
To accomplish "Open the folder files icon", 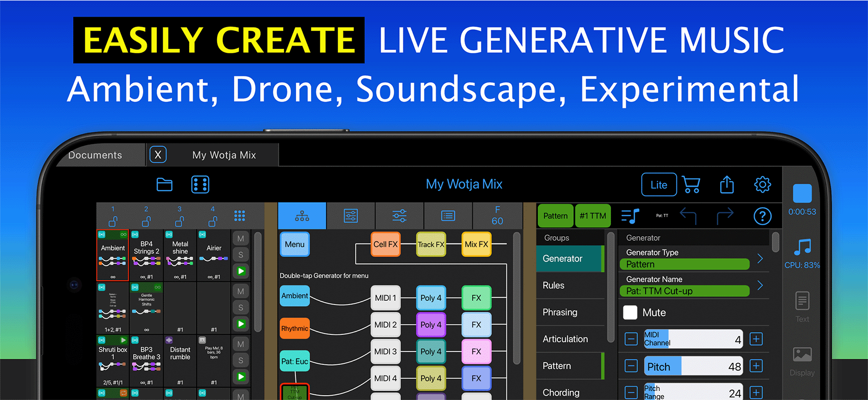I will click(164, 184).
